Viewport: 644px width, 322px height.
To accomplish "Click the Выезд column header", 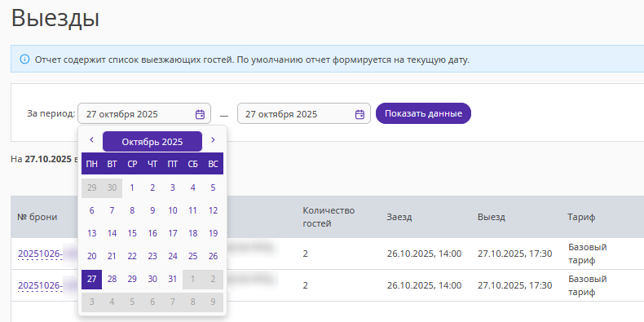I will point(492,218).
